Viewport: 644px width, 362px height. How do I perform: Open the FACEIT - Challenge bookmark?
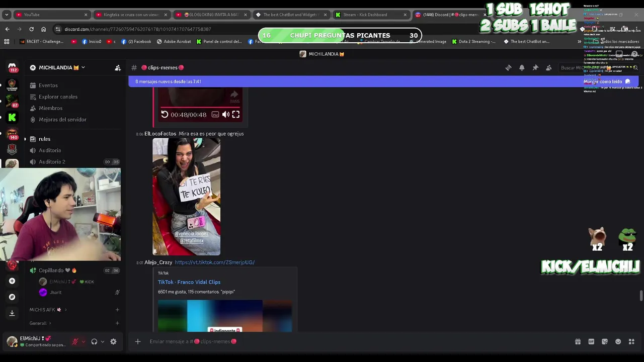pos(41,42)
